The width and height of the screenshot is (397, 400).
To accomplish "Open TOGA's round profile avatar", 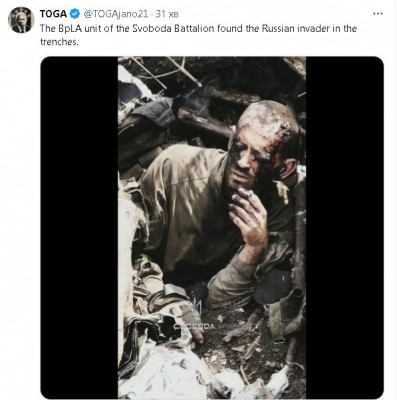I will tap(21, 20).
